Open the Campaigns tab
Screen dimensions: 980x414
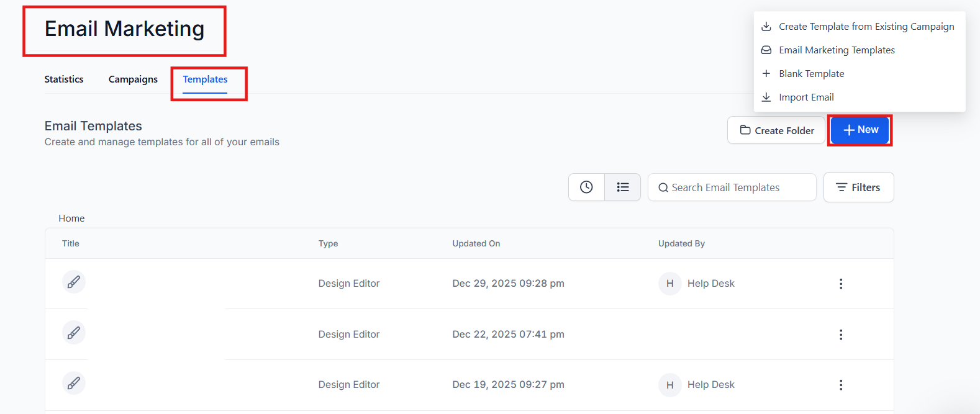click(133, 79)
